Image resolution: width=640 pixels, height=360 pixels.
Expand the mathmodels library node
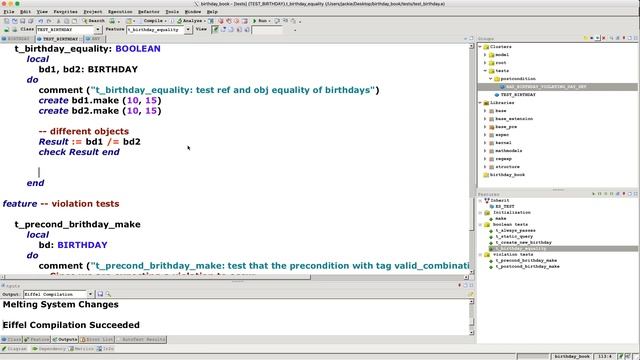click(x=485, y=151)
